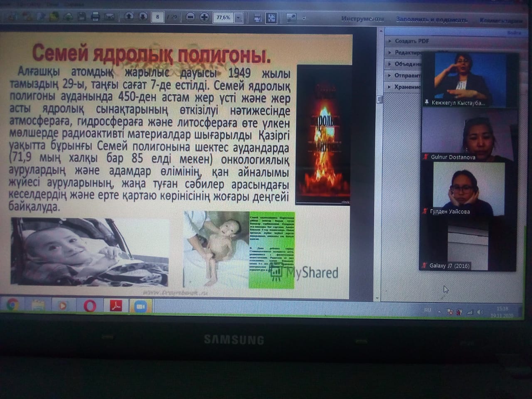Send the file with the envelope icon
532x399 pixels.
tap(109, 17)
